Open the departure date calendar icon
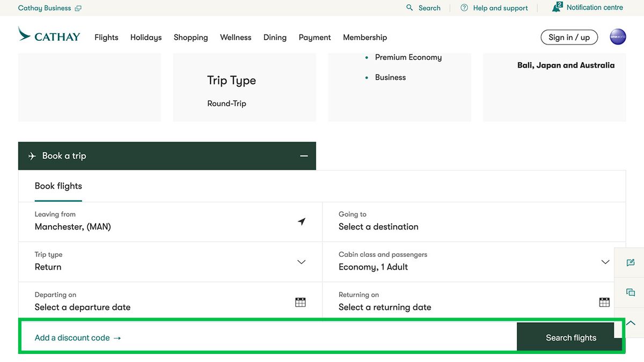 (300, 302)
